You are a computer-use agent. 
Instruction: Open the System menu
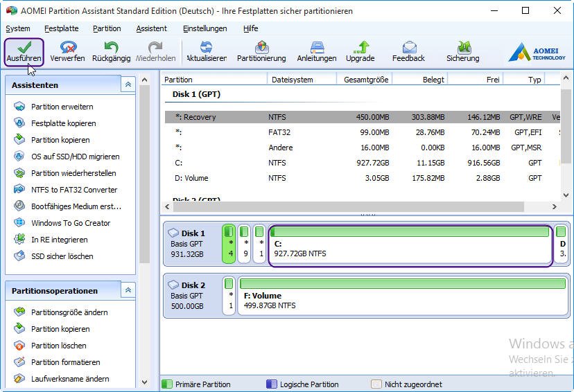(x=18, y=28)
